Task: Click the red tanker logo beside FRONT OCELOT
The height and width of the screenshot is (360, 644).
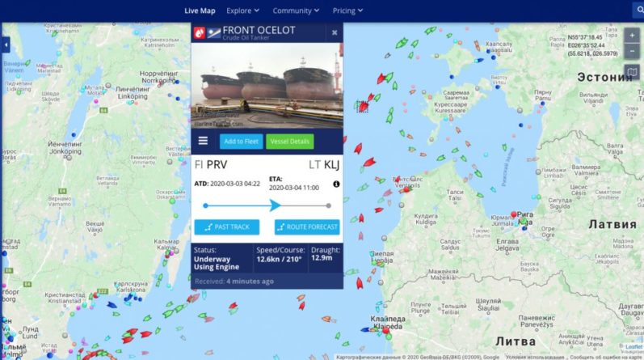Action: tap(200, 32)
